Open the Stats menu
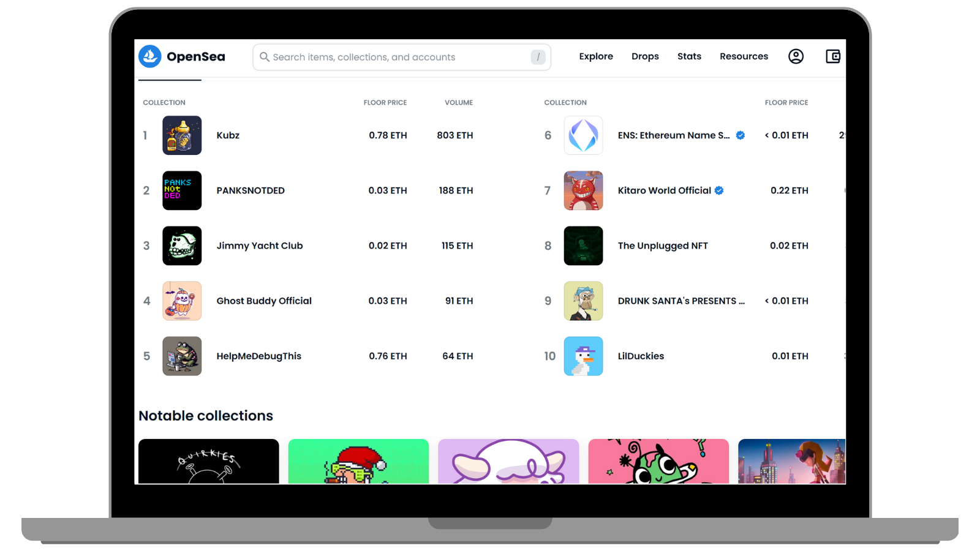This screenshot has height=551, width=980. tap(689, 56)
